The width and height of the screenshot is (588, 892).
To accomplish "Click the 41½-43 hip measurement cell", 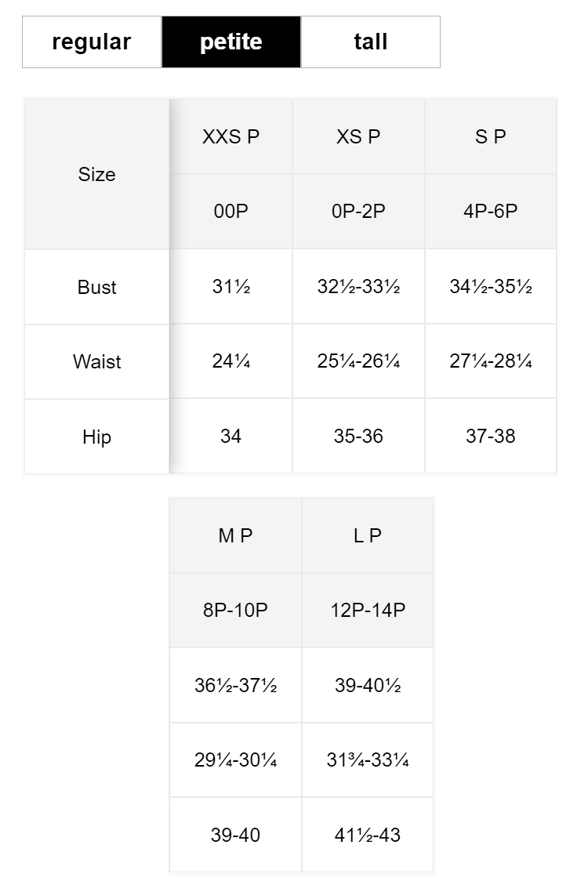I will pos(368,836).
